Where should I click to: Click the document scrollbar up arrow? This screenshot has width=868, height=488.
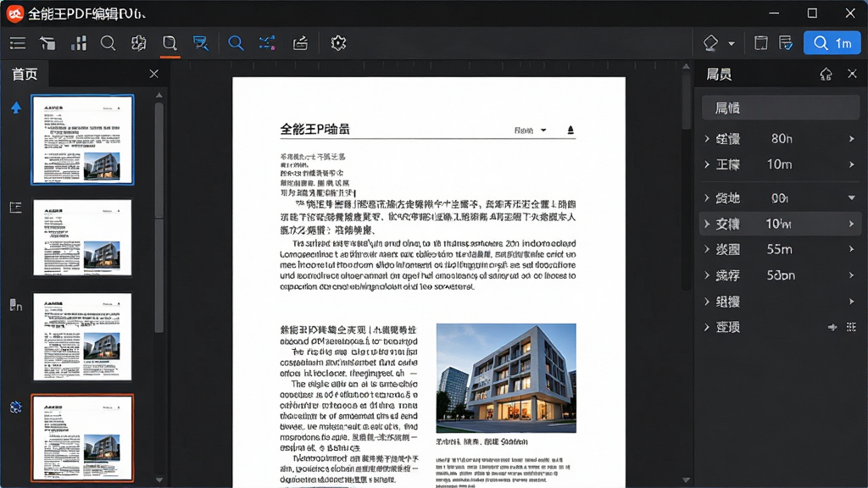[686, 66]
